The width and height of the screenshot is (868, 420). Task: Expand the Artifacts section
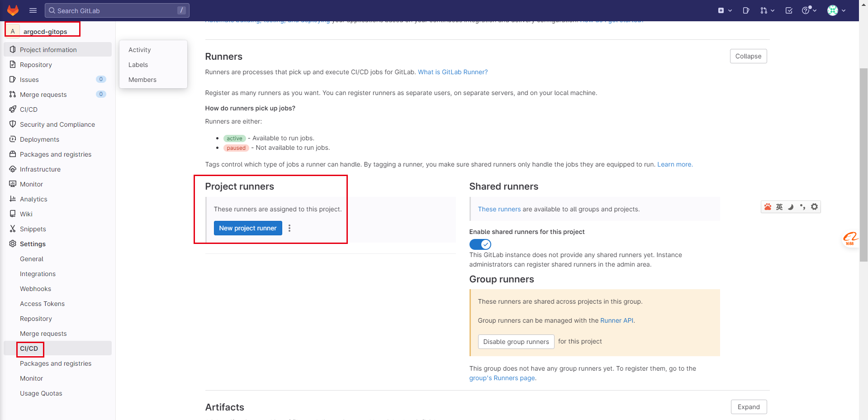click(748, 407)
